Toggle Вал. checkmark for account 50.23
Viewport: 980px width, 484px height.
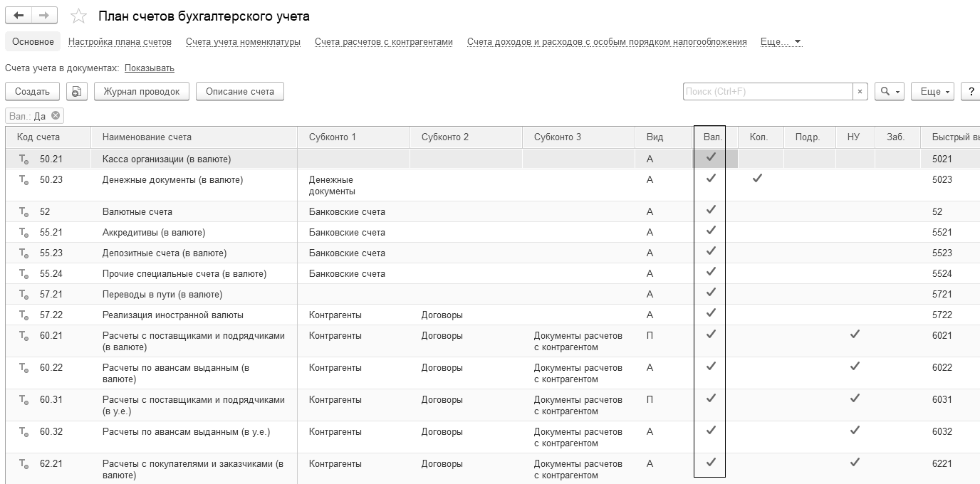[x=710, y=179]
